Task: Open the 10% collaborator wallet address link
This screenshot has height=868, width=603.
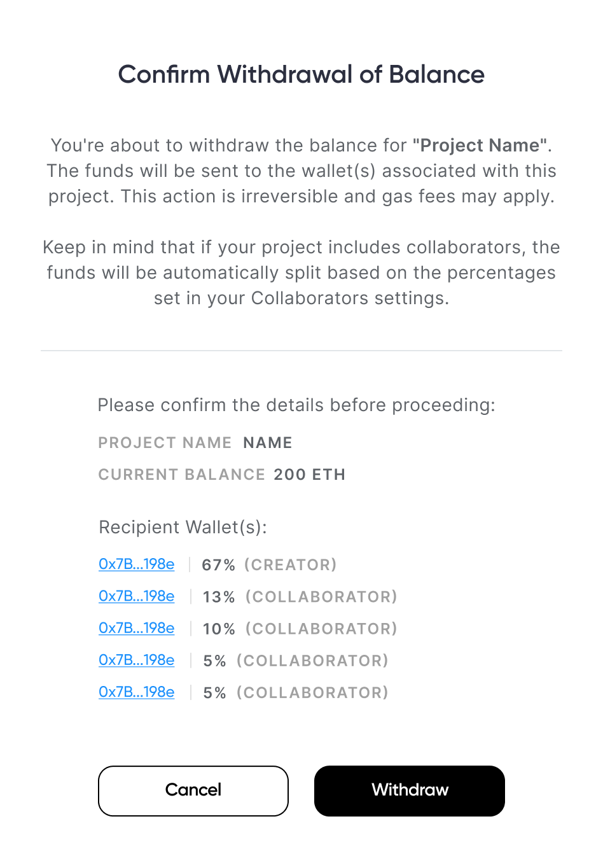Action: [x=136, y=628]
